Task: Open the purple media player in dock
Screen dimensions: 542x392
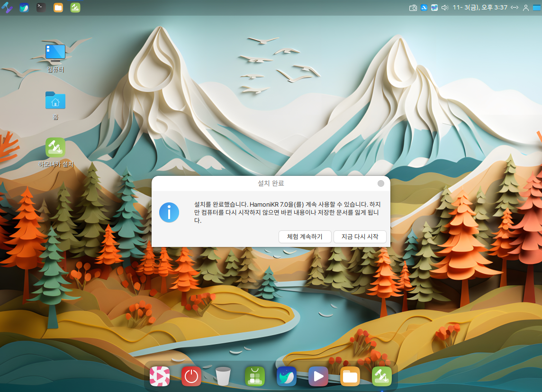Action: coord(318,376)
